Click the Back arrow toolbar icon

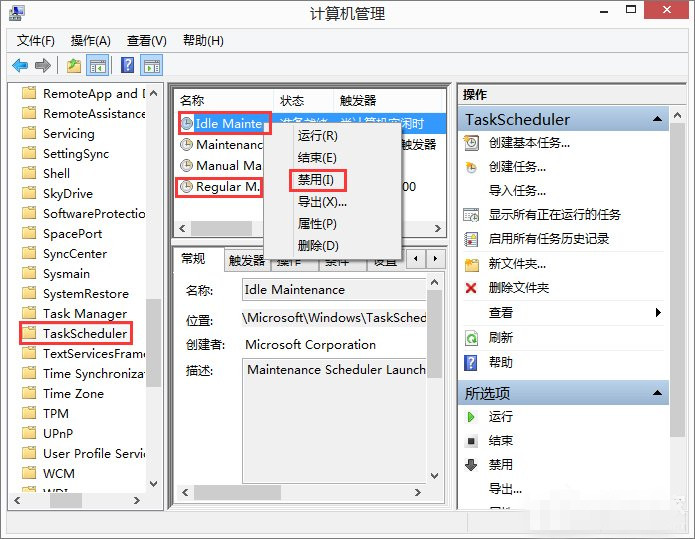point(20,66)
